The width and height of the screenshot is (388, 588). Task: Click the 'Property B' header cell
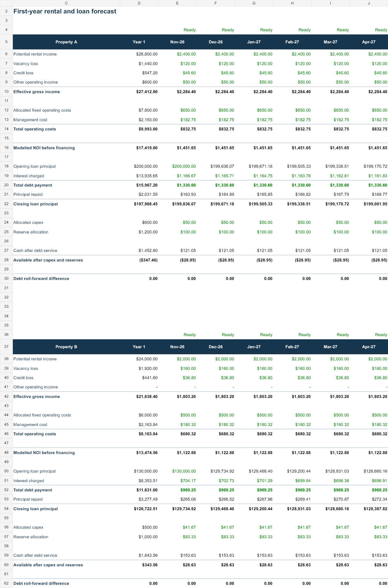(x=66, y=347)
